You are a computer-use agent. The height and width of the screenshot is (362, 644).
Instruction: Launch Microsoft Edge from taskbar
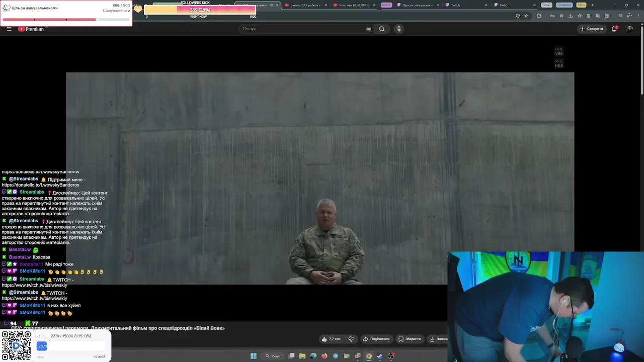tap(313, 356)
